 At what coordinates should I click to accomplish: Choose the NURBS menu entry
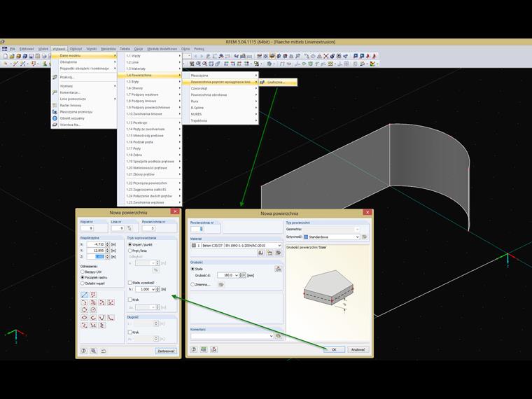point(220,114)
